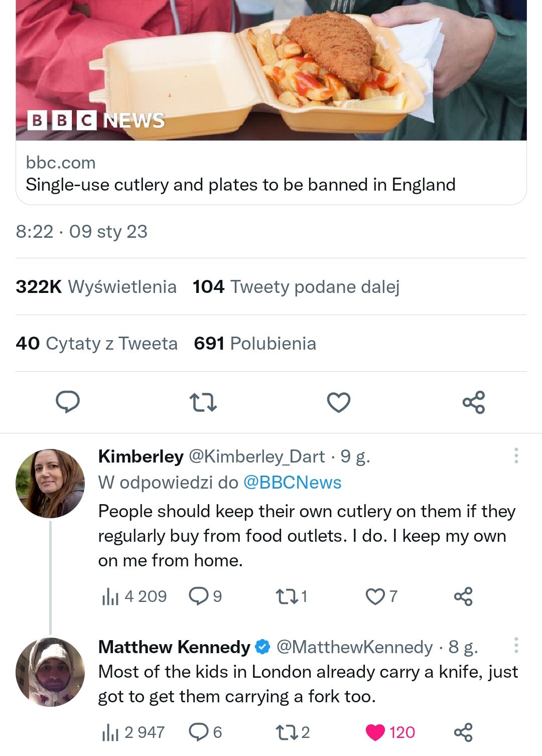View the 104 Tweety podane dalej list
This screenshot has width=542, height=756.
[296, 287]
